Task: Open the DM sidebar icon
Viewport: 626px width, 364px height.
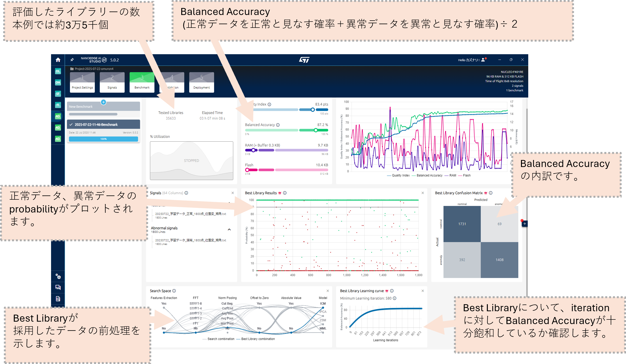Action: point(58,83)
